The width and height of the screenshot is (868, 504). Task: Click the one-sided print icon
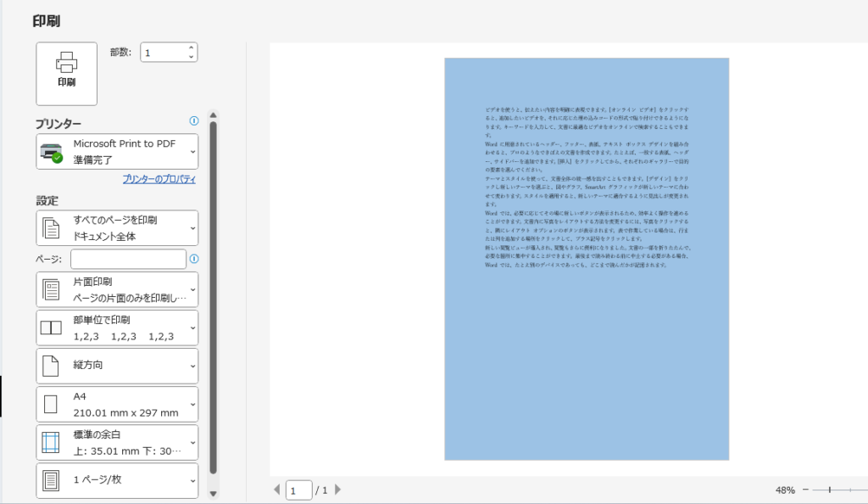point(51,289)
